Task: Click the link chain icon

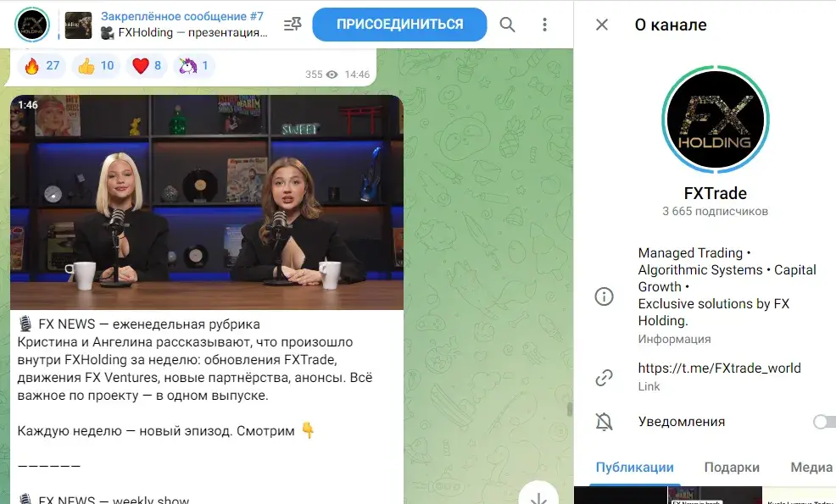Action: (604, 377)
